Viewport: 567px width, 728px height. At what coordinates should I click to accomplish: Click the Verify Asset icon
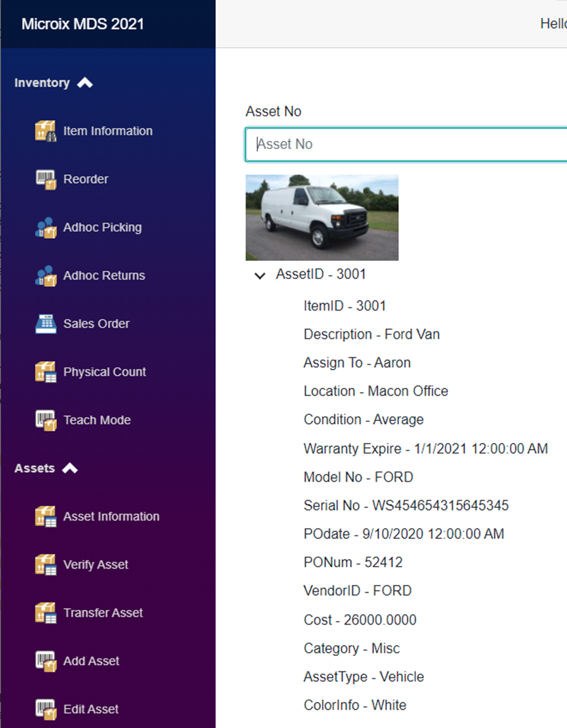pyautogui.click(x=46, y=565)
